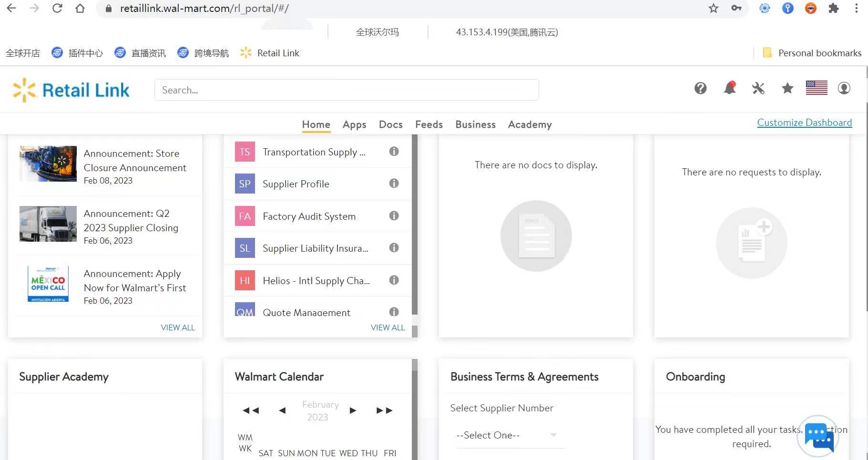868x460 pixels.
Task: Click the Customize Dashboard link
Action: click(805, 123)
